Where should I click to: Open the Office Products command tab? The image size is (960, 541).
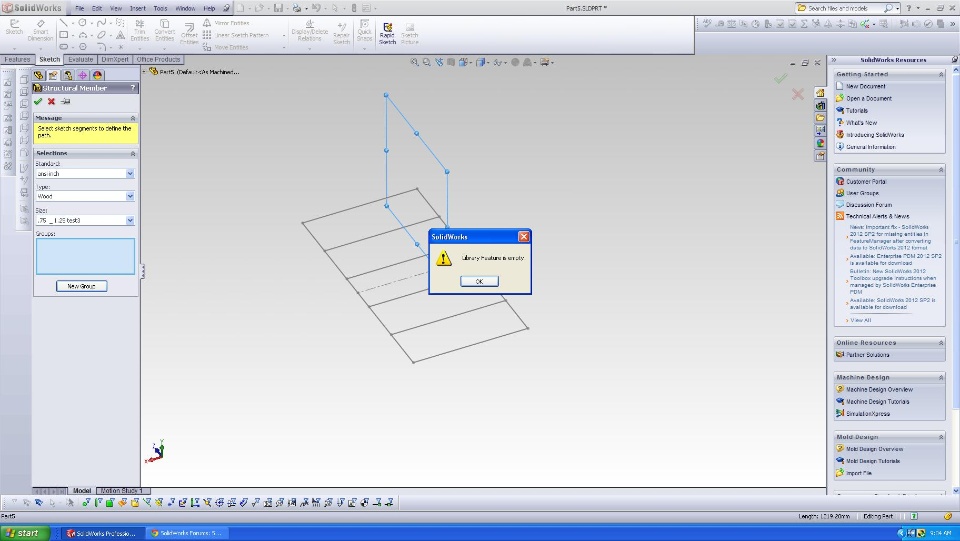[x=158, y=59]
